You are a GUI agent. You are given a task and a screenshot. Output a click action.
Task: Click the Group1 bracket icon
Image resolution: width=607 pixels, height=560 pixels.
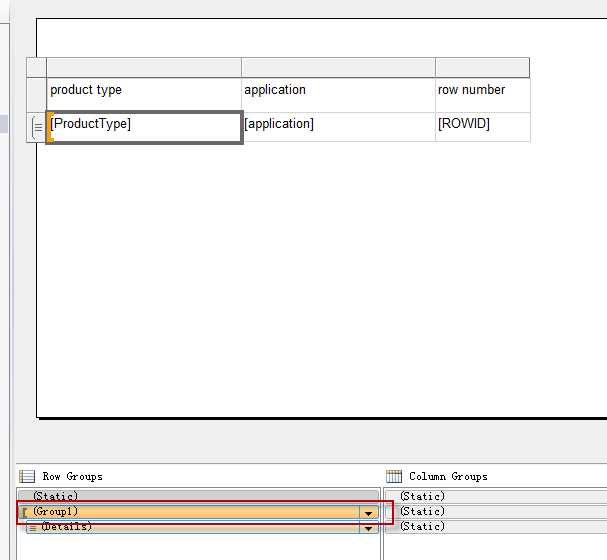24,513
